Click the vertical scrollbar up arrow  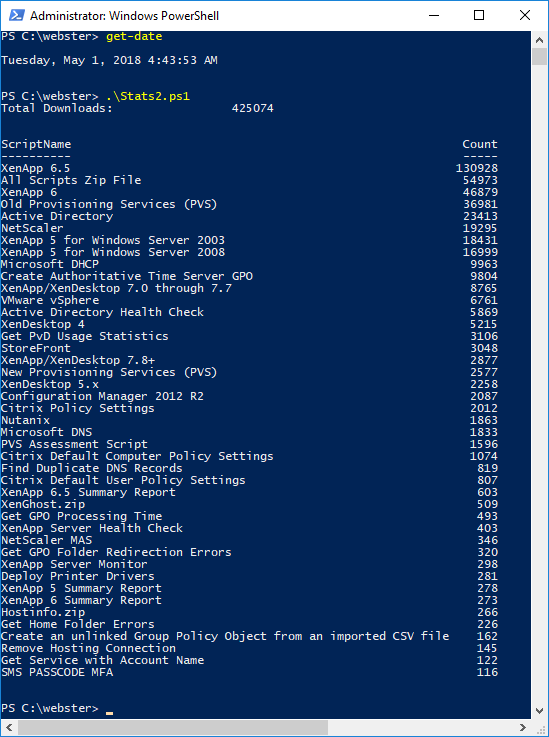pyautogui.click(x=539, y=40)
